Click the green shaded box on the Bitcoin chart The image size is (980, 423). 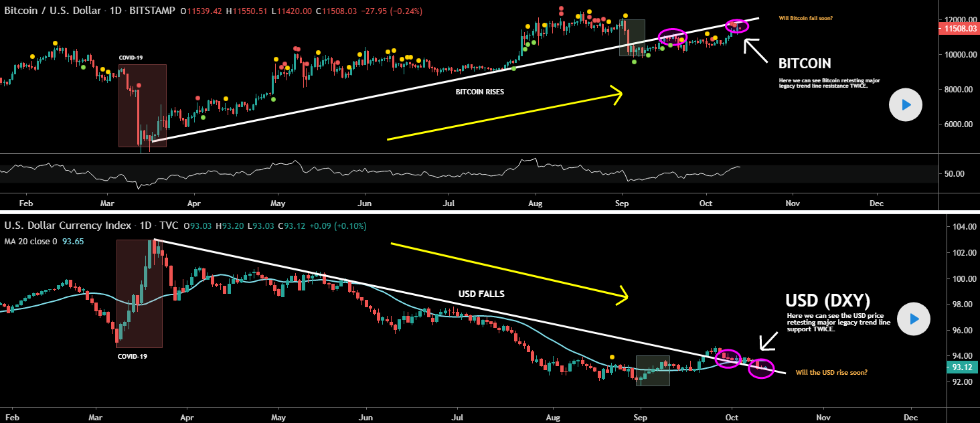coord(632,37)
